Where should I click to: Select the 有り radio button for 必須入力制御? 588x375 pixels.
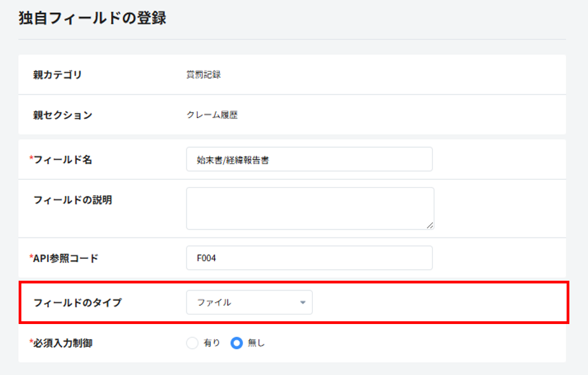pyautogui.click(x=192, y=343)
